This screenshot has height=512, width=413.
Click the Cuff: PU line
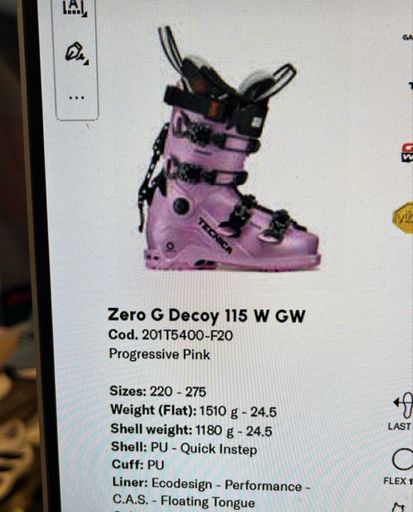coord(138,465)
